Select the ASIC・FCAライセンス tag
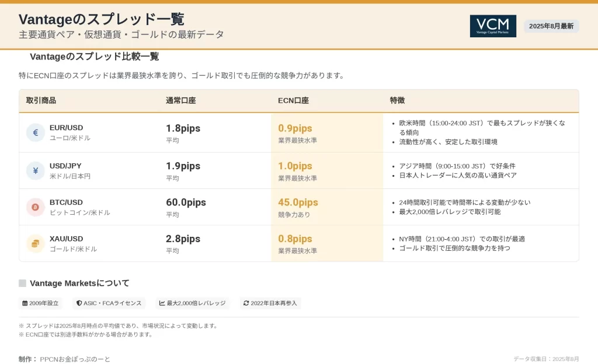The width and height of the screenshot is (598, 364). [109, 303]
